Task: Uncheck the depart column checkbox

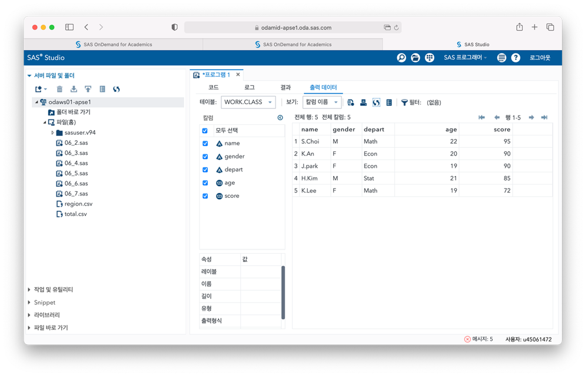Action: pyautogui.click(x=205, y=170)
